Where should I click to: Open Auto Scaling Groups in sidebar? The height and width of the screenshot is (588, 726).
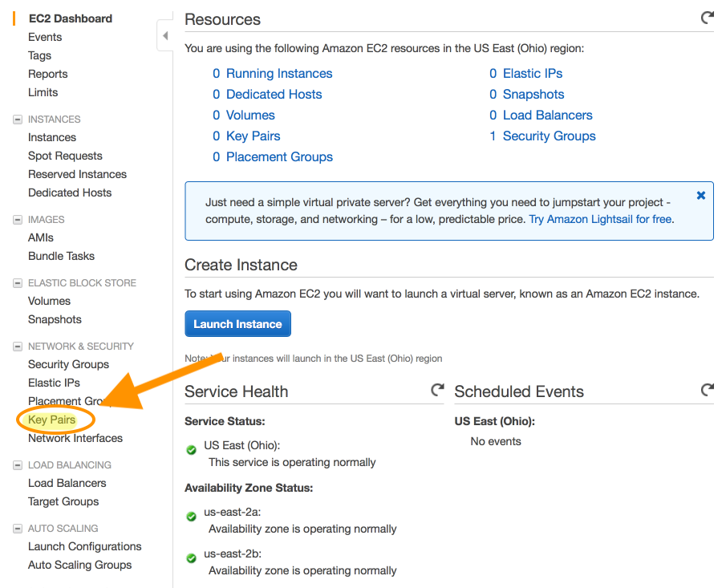pyautogui.click(x=79, y=565)
